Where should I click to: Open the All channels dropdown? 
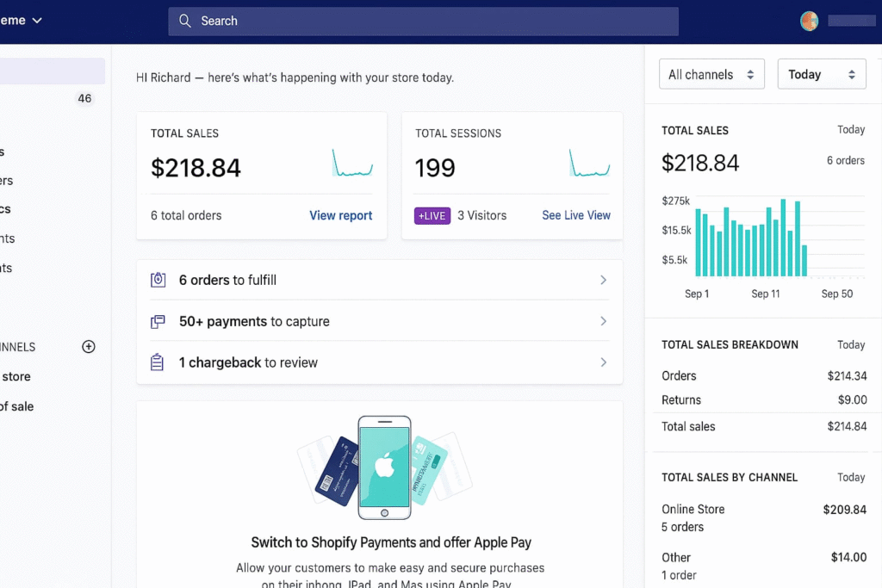tap(711, 75)
